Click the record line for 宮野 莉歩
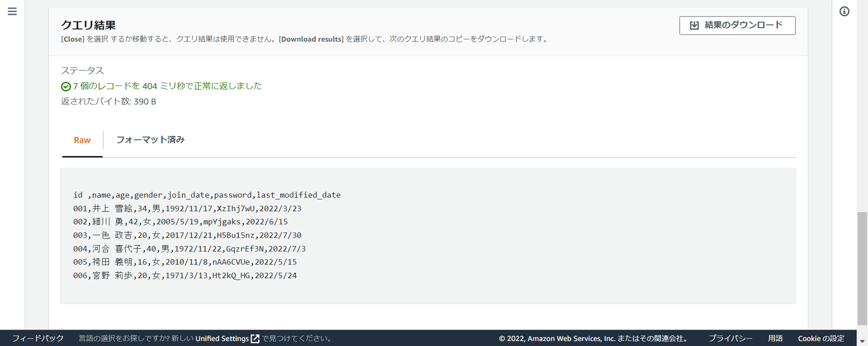The height and width of the screenshot is (346, 868). (185, 276)
